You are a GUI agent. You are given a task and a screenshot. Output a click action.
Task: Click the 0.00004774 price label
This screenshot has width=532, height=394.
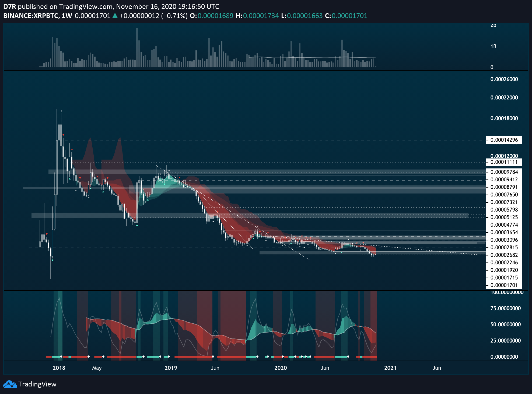[x=504, y=225]
